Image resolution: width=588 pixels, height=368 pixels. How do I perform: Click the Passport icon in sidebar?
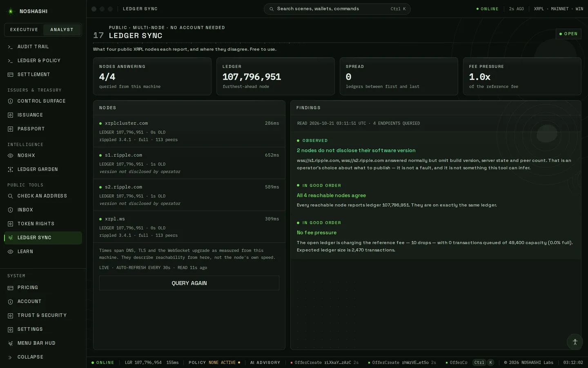11,129
